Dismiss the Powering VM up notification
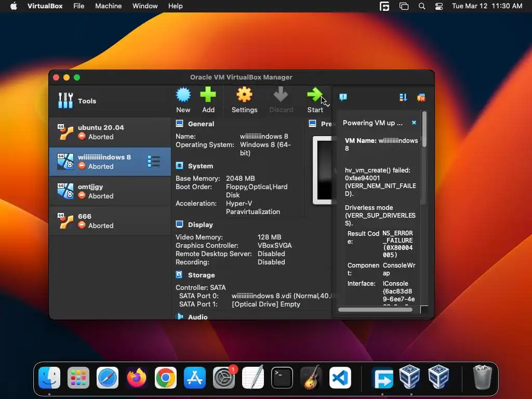The width and height of the screenshot is (532, 399). tap(414, 123)
